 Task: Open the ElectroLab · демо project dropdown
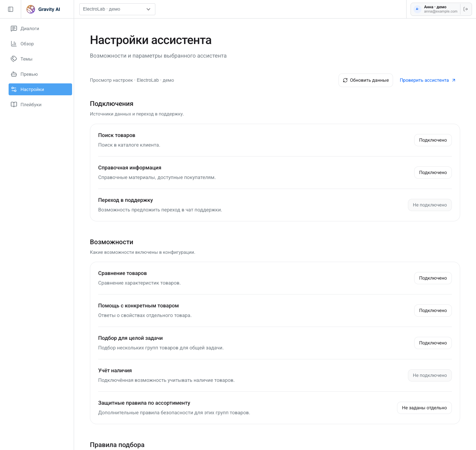117,9
